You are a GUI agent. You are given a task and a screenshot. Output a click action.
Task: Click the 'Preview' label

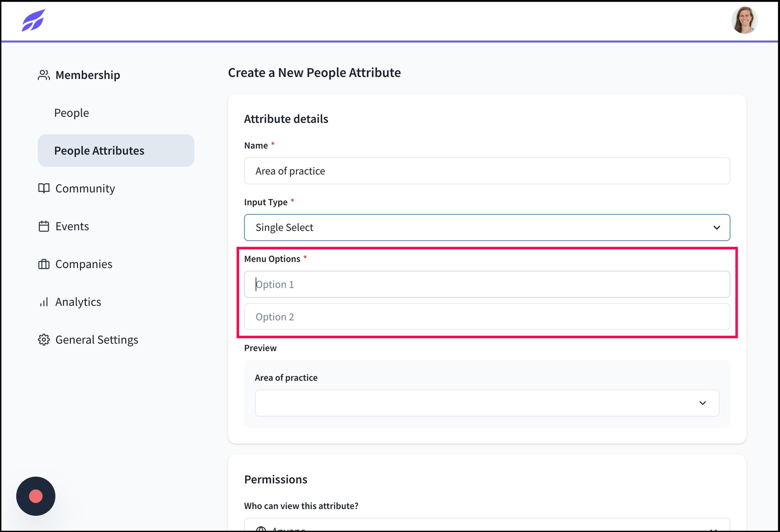tap(260, 348)
